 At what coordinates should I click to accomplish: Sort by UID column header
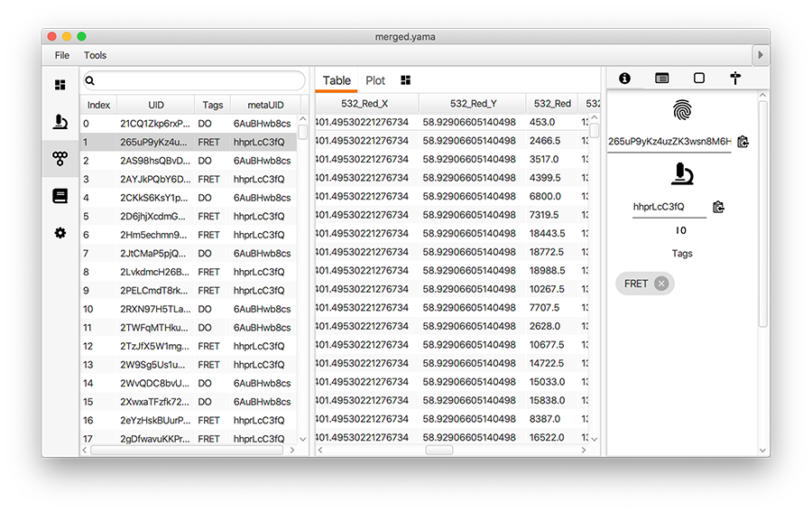click(156, 105)
